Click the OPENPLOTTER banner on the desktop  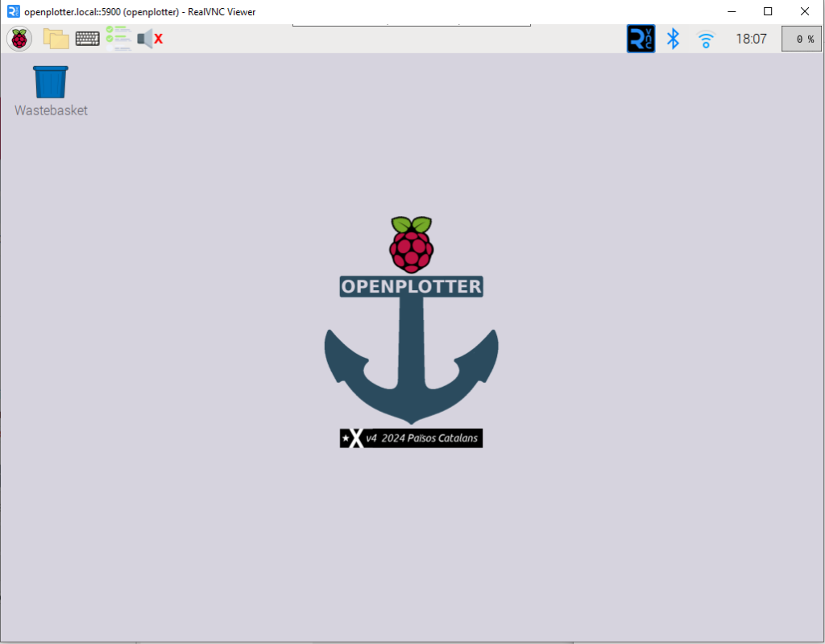pos(411,286)
